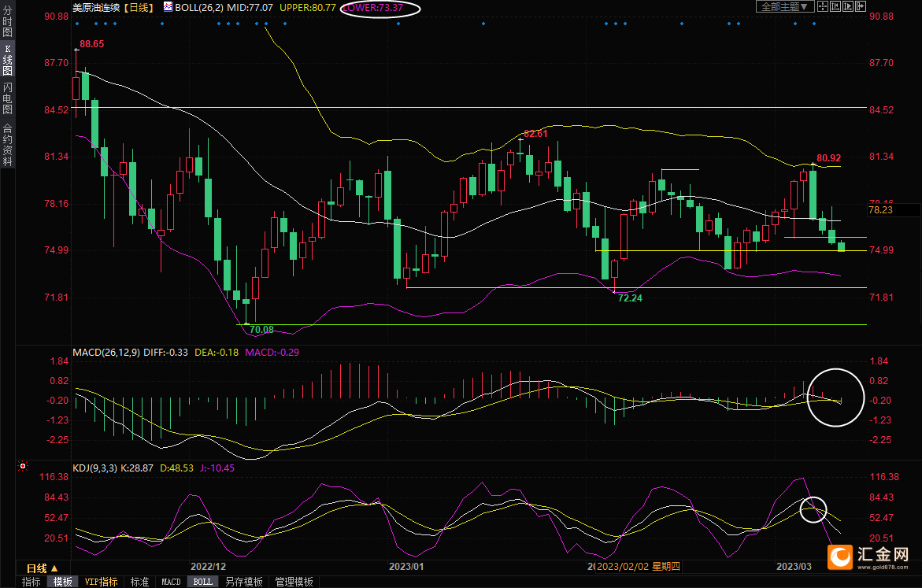
Task: Click the crosshair cursor icon
Action: [823, 6]
